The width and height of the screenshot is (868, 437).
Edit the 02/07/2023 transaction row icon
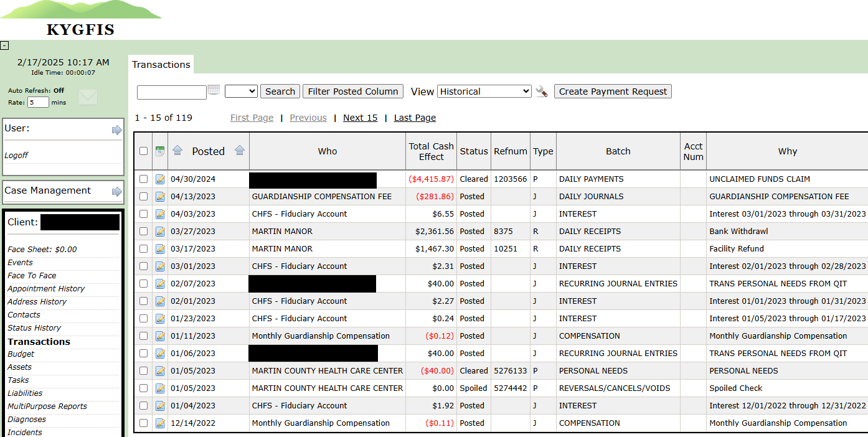(x=160, y=284)
